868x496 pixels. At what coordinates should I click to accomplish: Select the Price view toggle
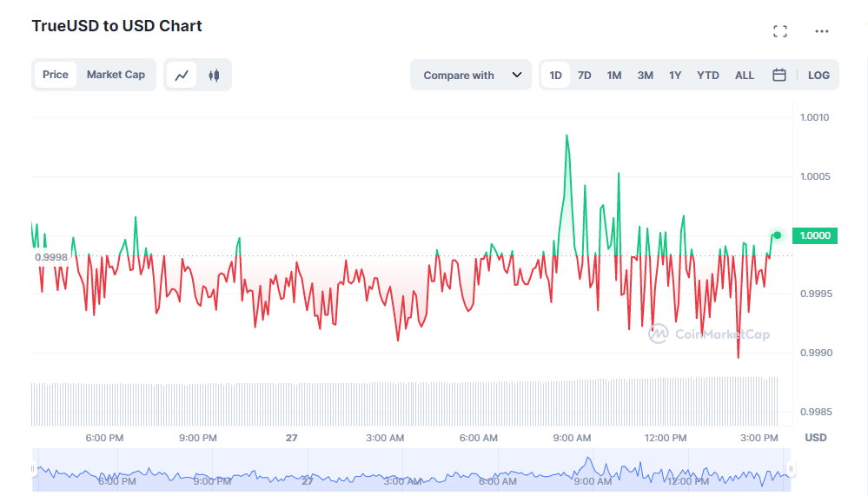(56, 75)
